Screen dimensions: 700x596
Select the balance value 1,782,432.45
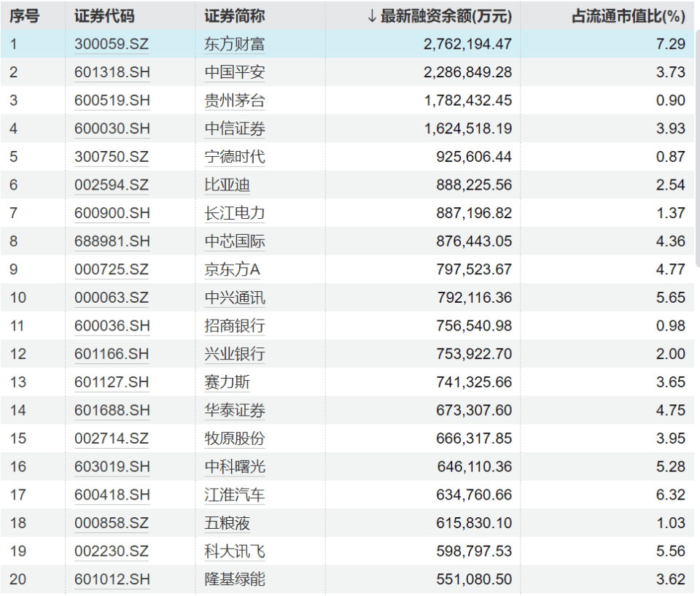(468, 100)
